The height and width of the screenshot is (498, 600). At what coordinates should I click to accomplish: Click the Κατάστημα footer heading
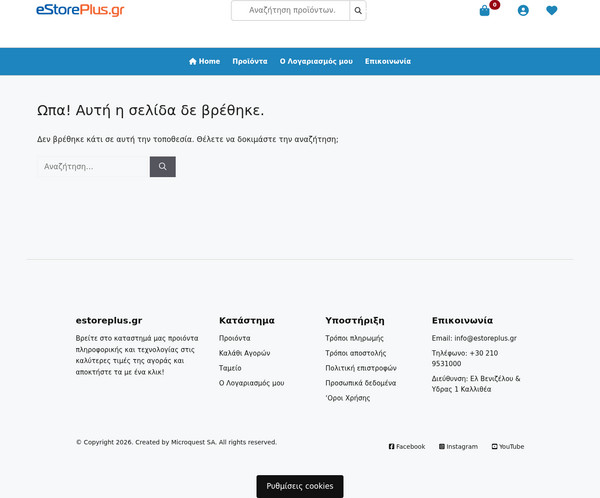[247, 320]
